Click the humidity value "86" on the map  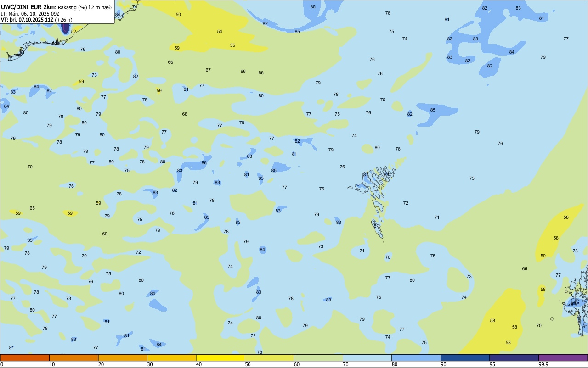click(x=204, y=163)
